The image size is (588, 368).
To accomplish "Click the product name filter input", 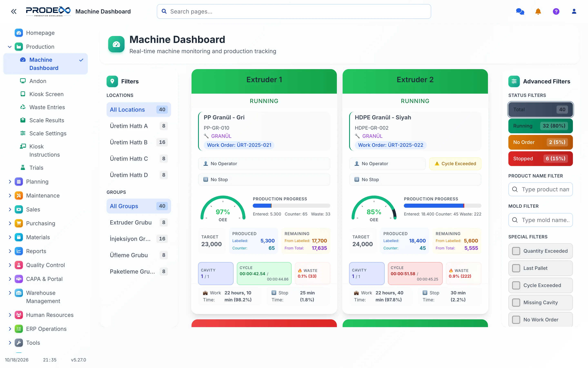I will point(540,189).
